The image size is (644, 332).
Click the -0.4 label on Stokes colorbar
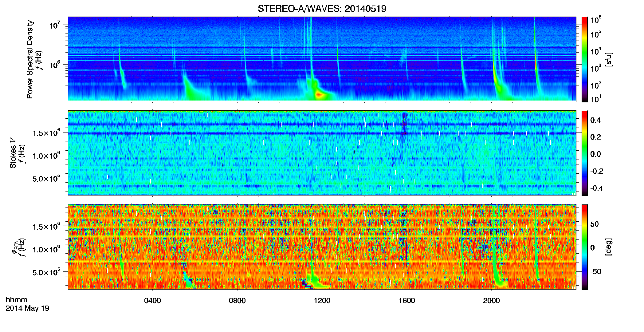point(597,188)
